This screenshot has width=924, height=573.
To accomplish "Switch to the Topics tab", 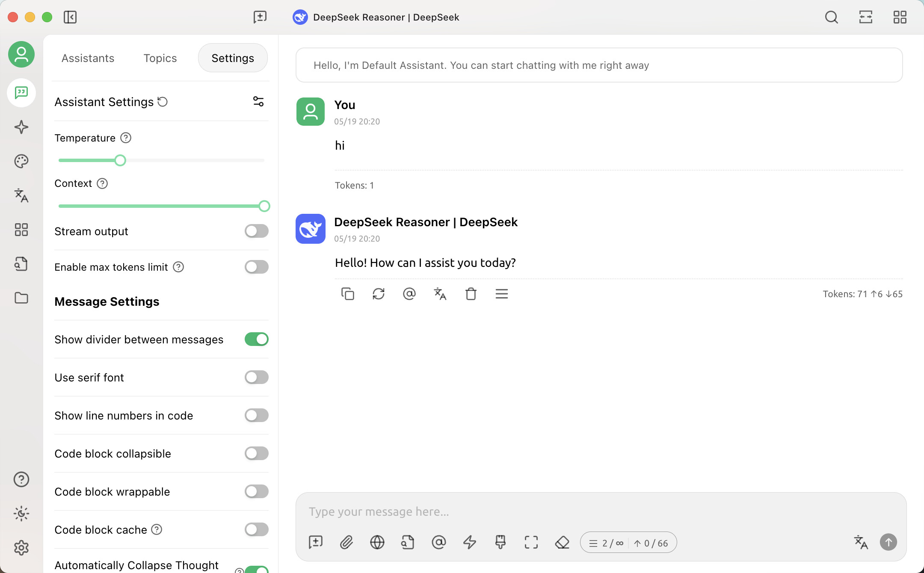I will click(160, 58).
